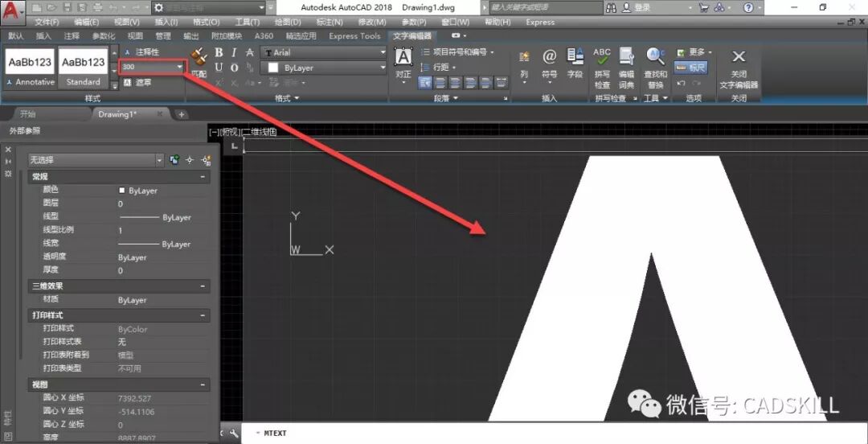Toggle Overline text formatting
This screenshot has width=868, height=444.
tap(234, 68)
